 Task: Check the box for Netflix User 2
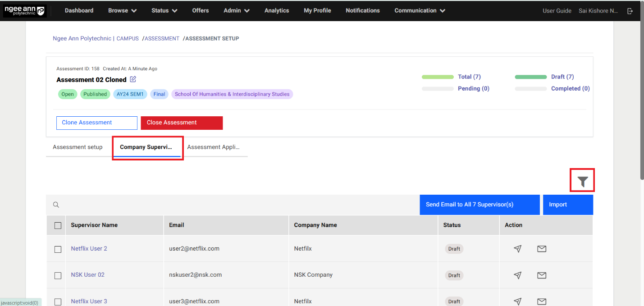point(58,249)
